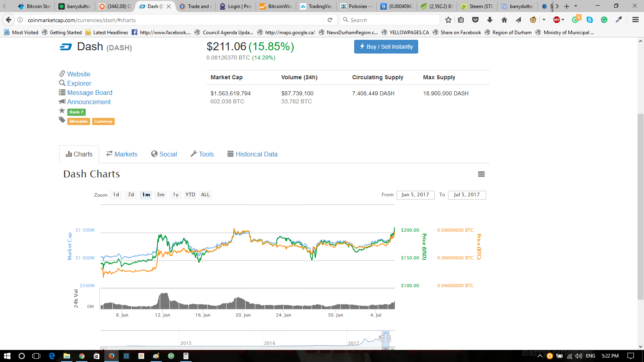Open the Paint app in taskbar
Screen dimensions: 644x362
click(156, 356)
